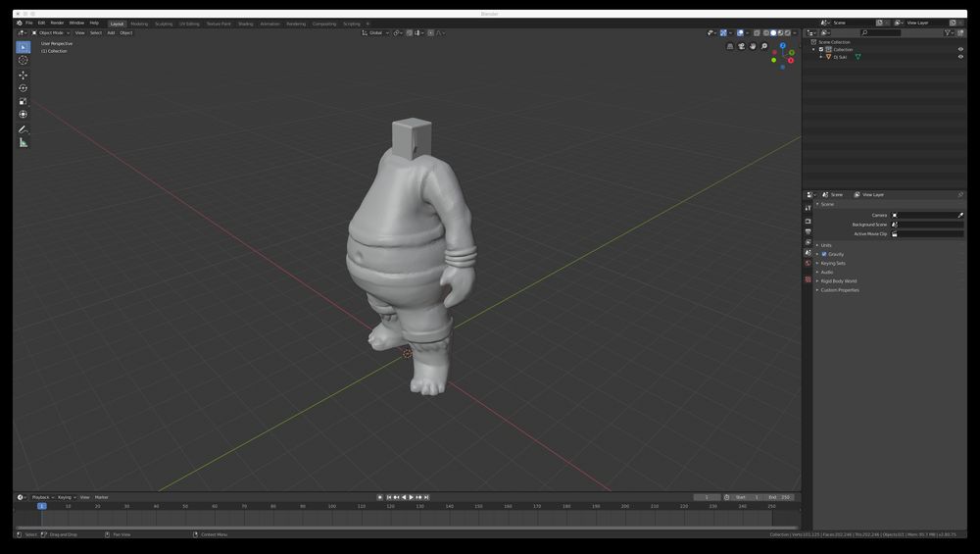Toggle perspective/orthographic view grid icon

click(730, 46)
